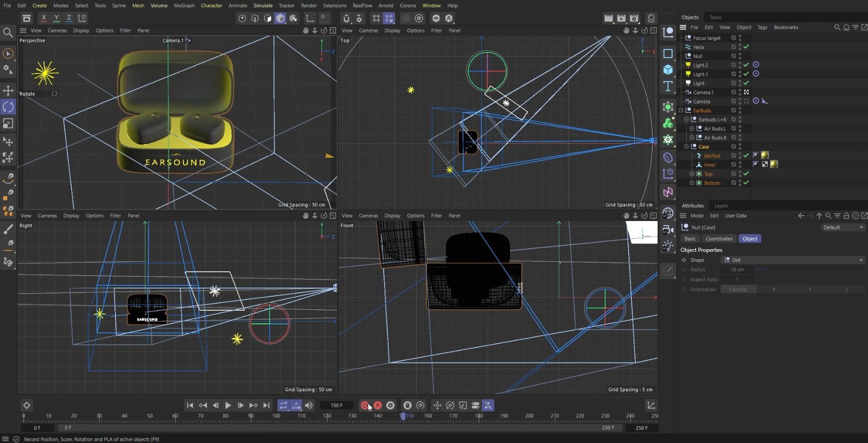Open User Data menu in Attributes
Image resolution: width=868 pixels, height=443 pixels.
[x=736, y=216]
